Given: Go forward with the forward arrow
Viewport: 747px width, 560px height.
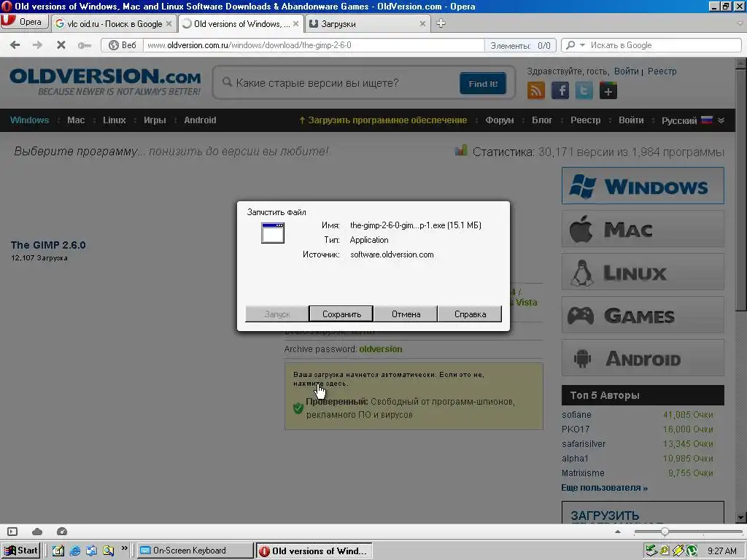Looking at the screenshot, I should pos(37,45).
